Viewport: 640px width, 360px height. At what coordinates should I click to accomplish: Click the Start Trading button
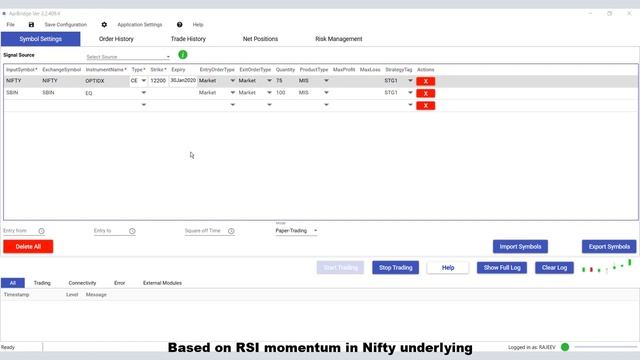(x=340, y=268)
